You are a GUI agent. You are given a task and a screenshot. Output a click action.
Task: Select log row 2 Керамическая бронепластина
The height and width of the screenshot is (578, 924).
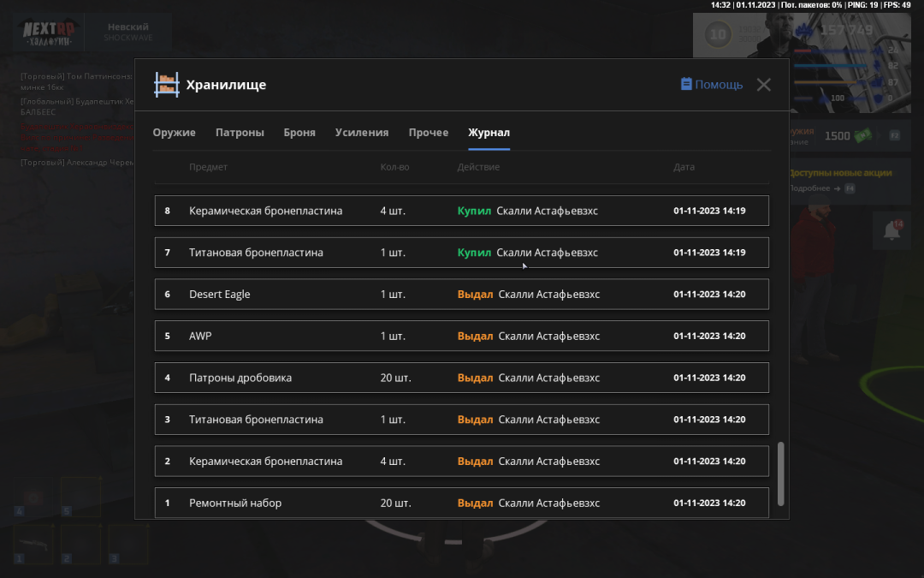point(461,462)
